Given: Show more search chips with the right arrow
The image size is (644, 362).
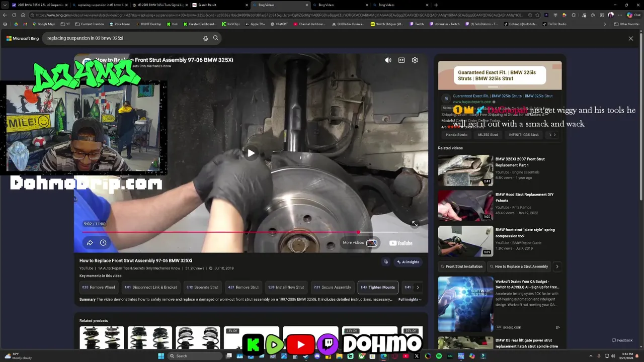Looking at the screenshot, I should coord(557,266).
